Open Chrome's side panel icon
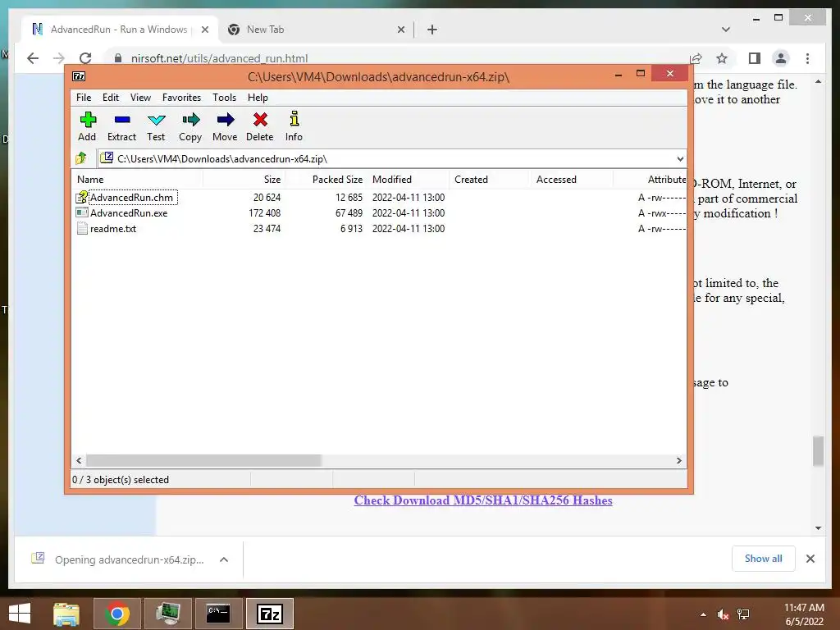This screenshot has width=840, height=630. [755, 58]
